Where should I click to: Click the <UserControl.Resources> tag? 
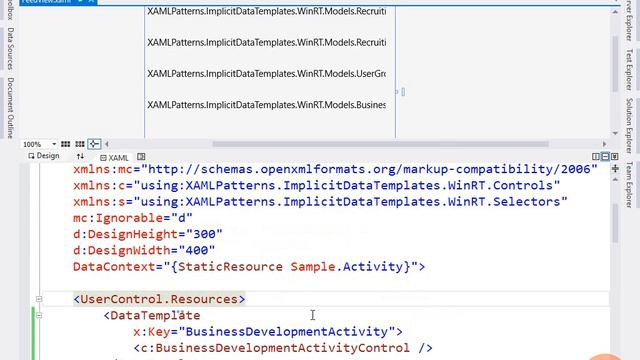(x=159, y=299)
